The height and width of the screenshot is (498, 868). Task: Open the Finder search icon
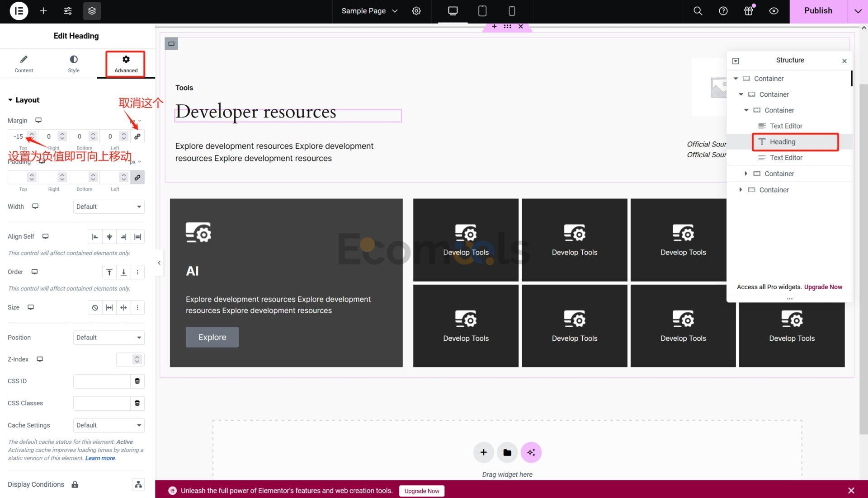tap(698, 11)
